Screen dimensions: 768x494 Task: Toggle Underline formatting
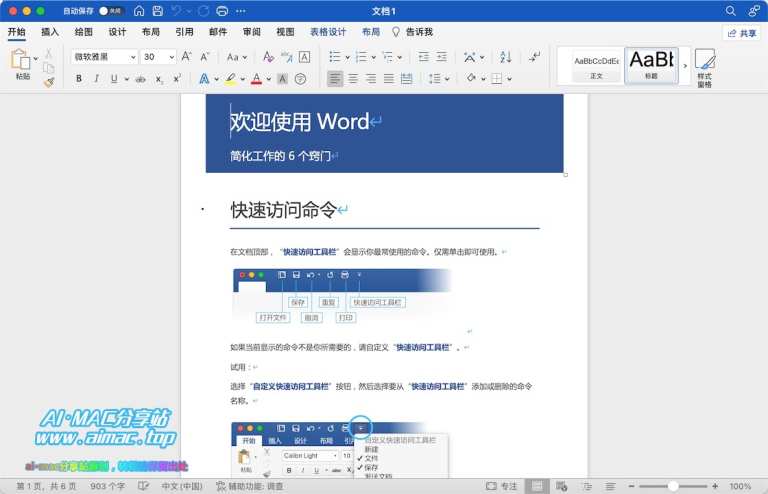pos(114,78)
